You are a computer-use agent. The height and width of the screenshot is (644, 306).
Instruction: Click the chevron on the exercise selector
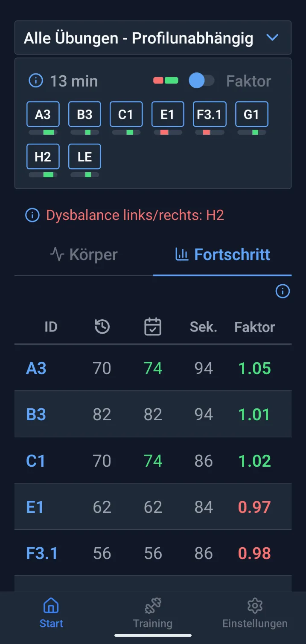tap(272, 38)
